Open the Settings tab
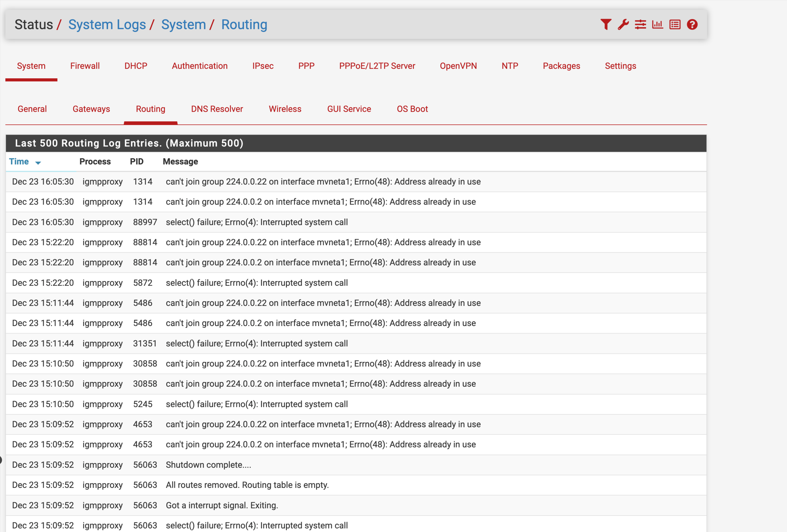The image size is (787, 532). tap(620, 66)
